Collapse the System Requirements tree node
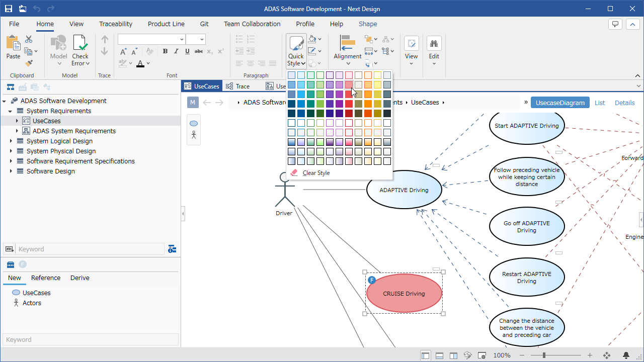This screenshot has height=362, width=644. [x=10, y=111]
